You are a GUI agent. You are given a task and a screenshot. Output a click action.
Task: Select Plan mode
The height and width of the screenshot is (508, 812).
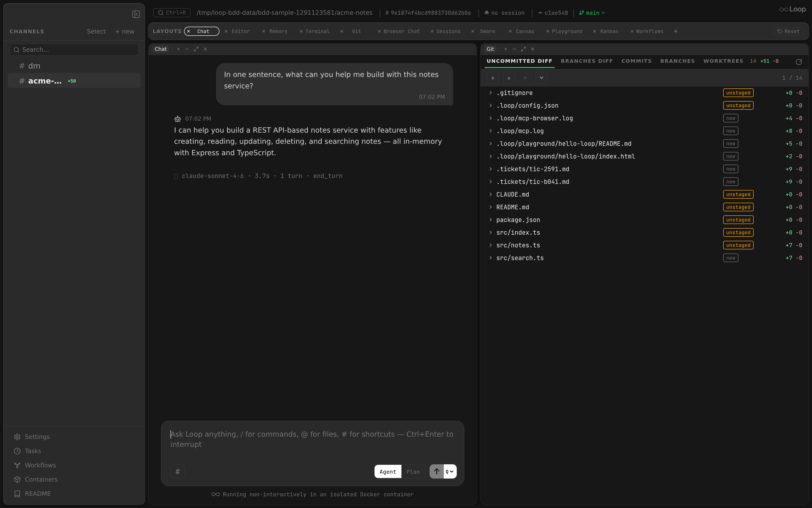point(413,472)
